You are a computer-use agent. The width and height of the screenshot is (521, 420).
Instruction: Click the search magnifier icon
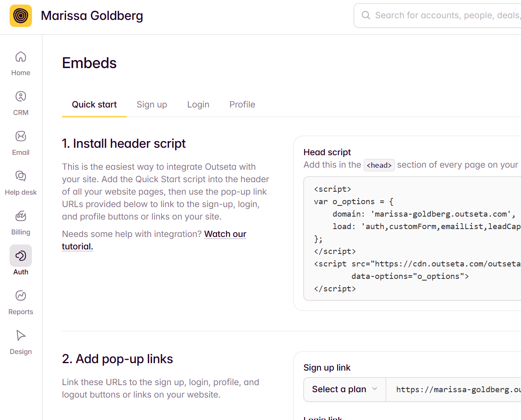366,15
